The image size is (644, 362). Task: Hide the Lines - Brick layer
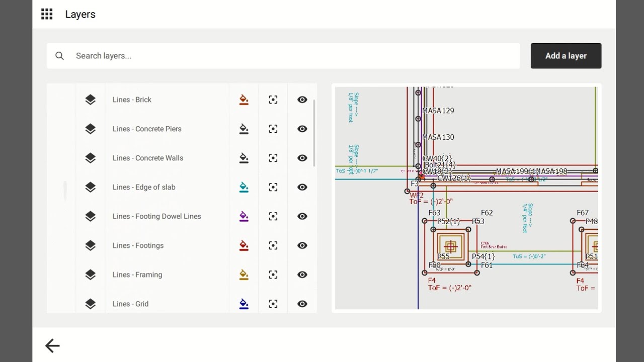click(x=302, y=100)
